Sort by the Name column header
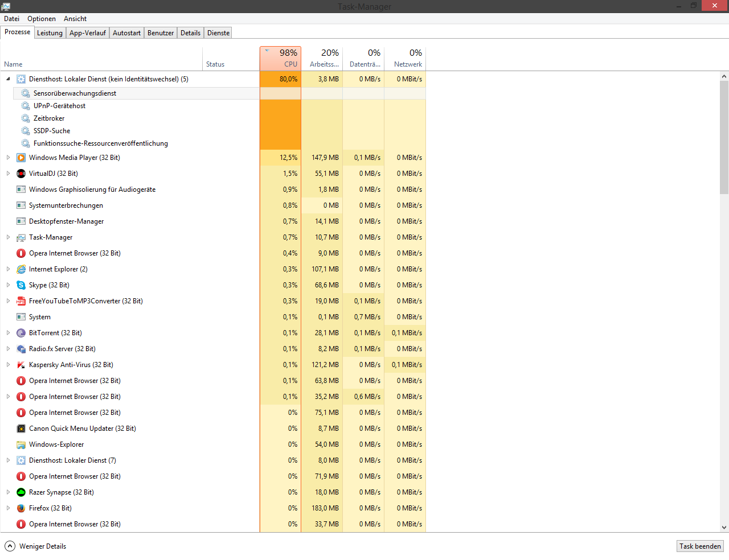The image size is (729, 560). click(101, 59)
